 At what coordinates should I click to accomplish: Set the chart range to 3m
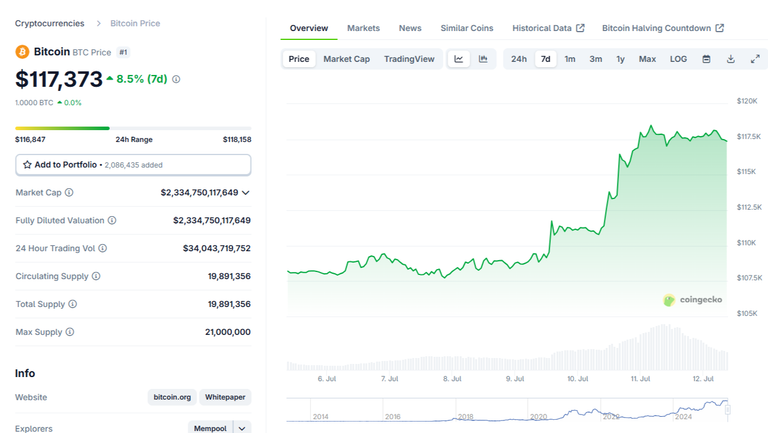(596, 59)
